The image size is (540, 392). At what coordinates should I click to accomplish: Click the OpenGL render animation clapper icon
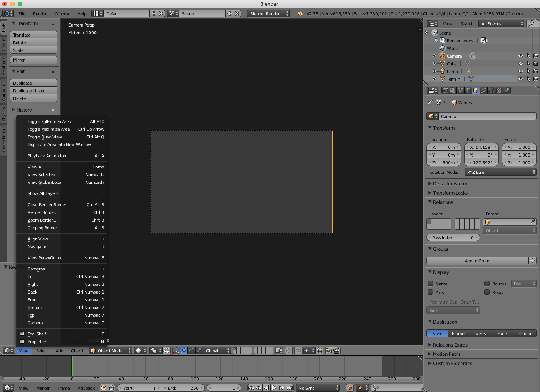pyautogui.click(x=336, y=350)
